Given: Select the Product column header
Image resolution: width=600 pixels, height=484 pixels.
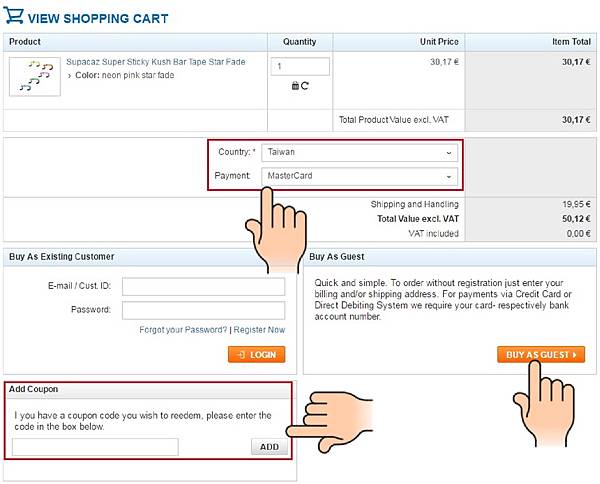Looking at the screenshot, I should [25, 42].
